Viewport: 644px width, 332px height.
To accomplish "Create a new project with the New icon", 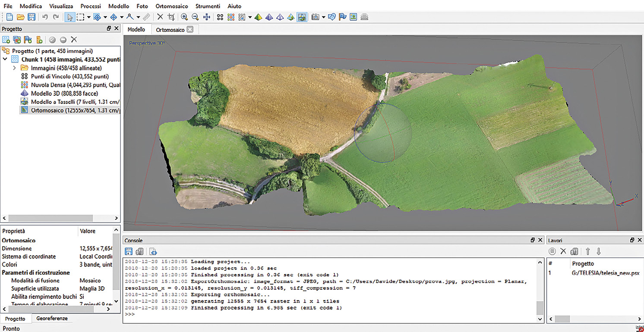I will [x=9, y=17].
